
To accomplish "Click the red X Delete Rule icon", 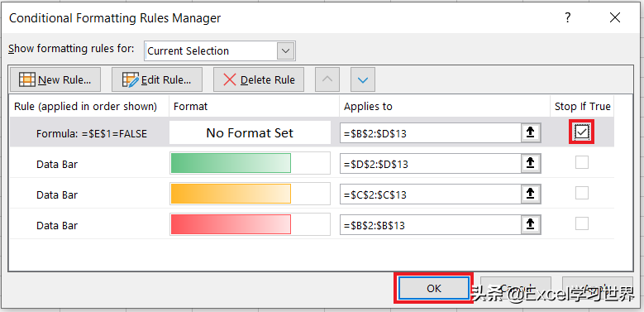I will click(x=230, y=79).
